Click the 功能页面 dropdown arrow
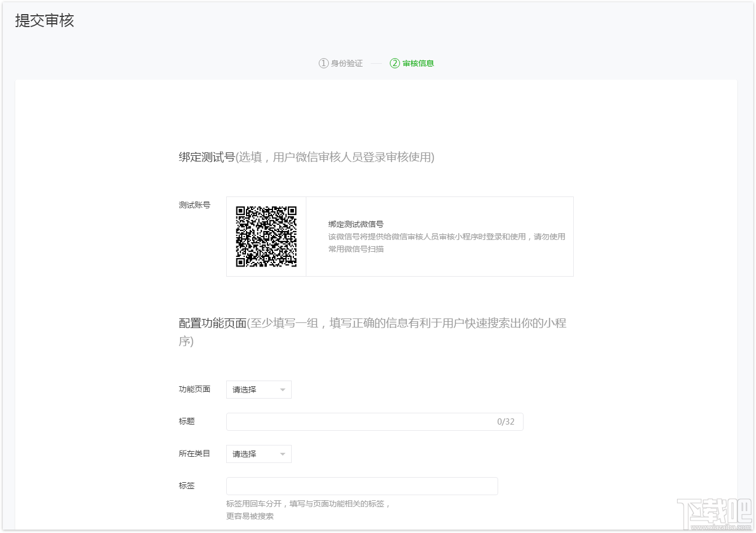The height and width of the screenshot is (533, 756). [282, 390]
